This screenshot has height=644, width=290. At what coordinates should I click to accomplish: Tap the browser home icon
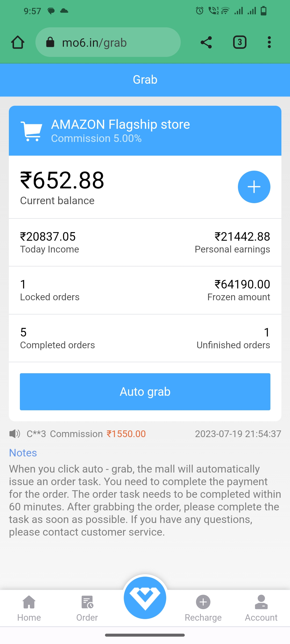point(18,42)
